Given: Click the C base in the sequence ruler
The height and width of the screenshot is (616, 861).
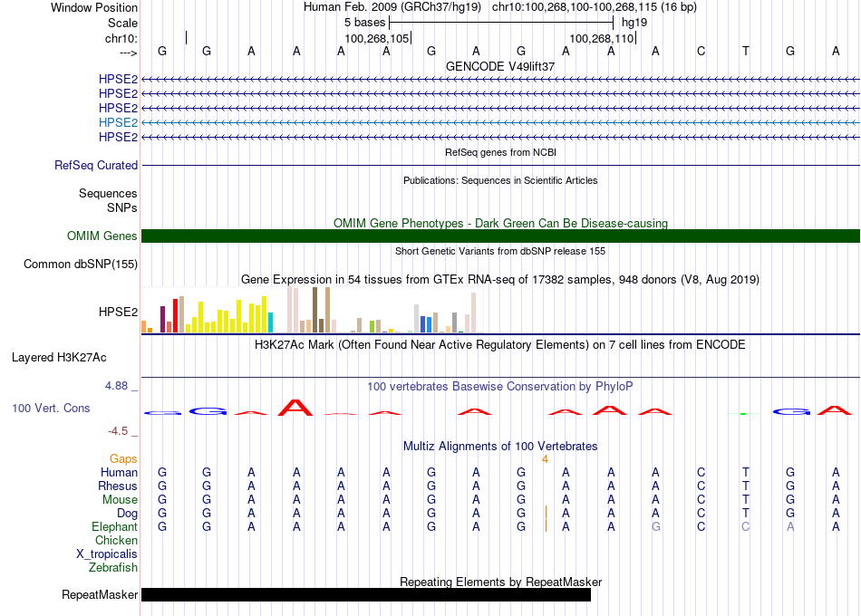Looking at the screenshot, I should click(x=701, y=51).
